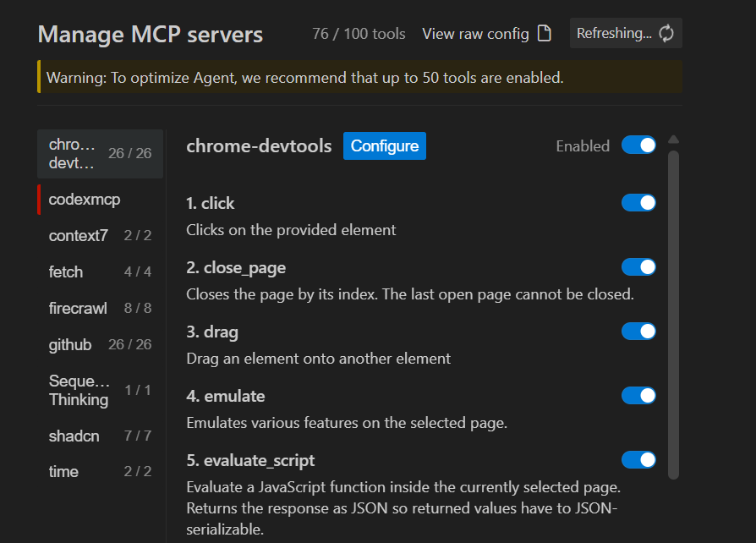
Task: Click the raw config document icon
Action: tap(545, 33)
